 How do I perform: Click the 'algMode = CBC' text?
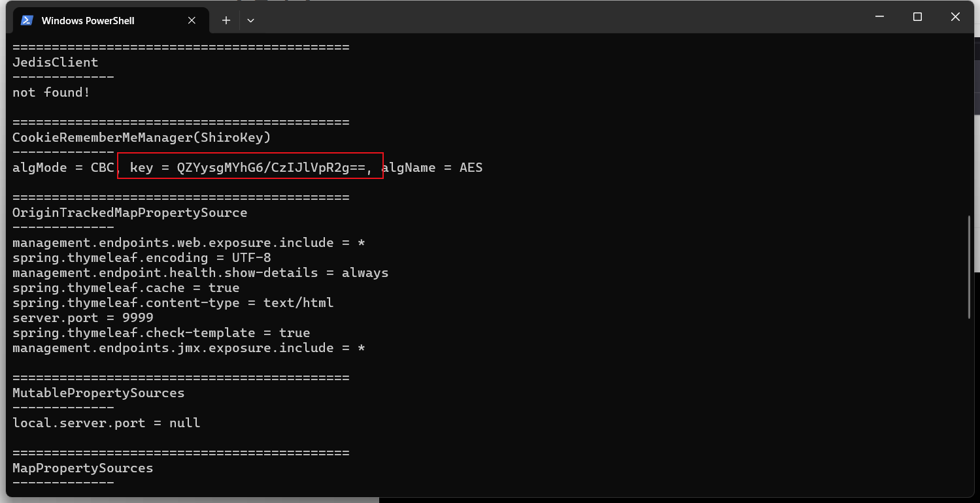click(63, 168)
